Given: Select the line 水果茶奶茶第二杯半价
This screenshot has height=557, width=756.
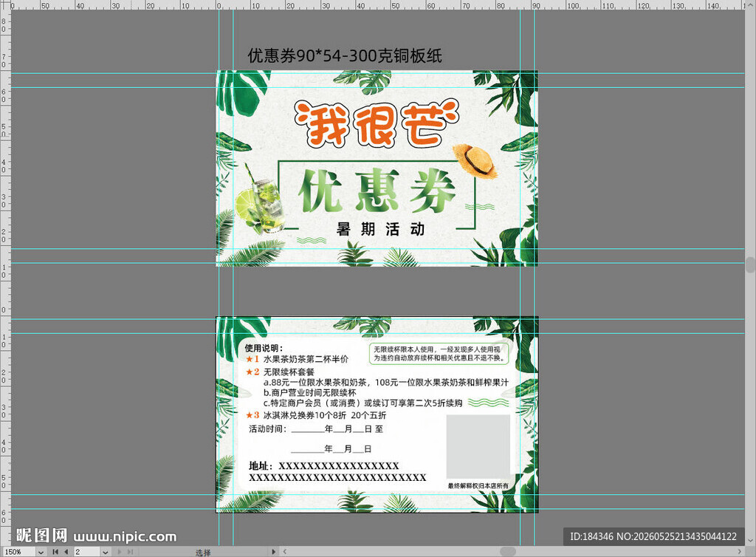Looking at the screenshot, I should pyautogui.click(x=306, y=359).
